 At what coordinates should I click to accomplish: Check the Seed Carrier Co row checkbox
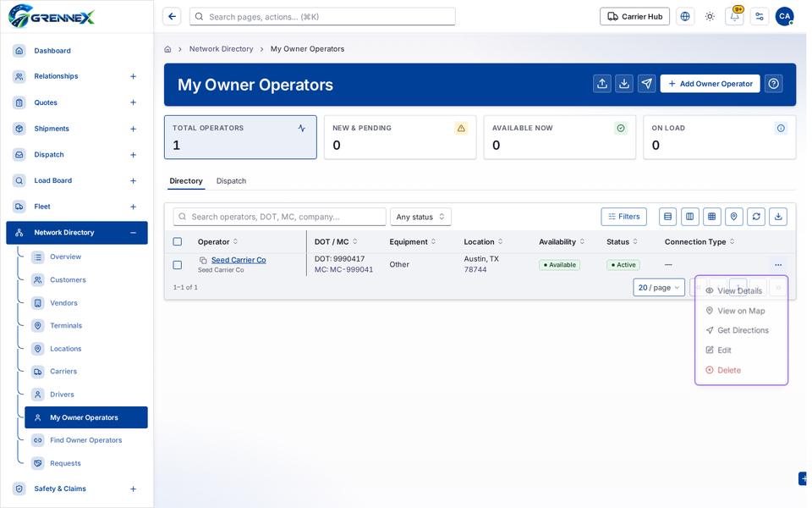coord(178,265)
